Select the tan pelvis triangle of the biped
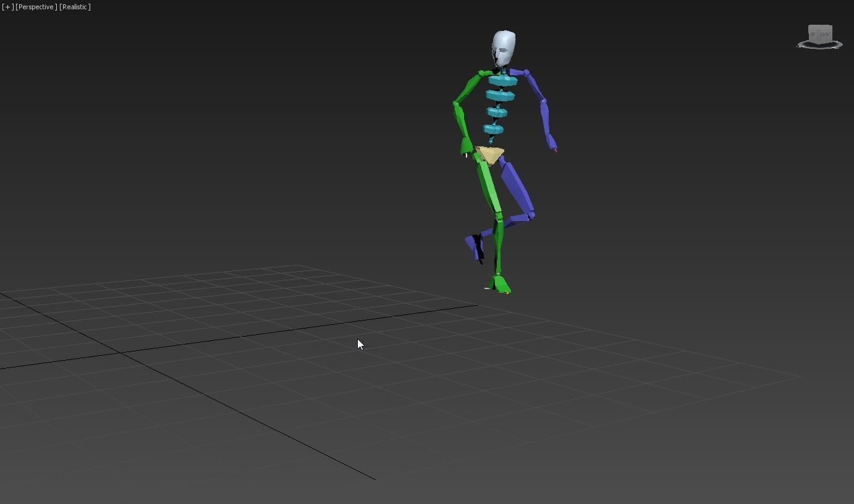Viewport: 854px width, 504px height. click(x=490, y=154)
